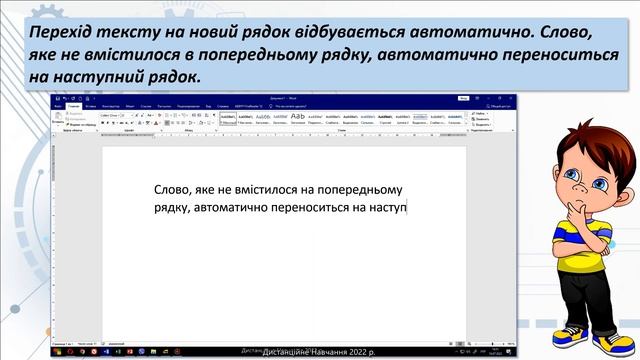640x360 pixels.
Task: Insert a numbered list
Action: point(175,116)
